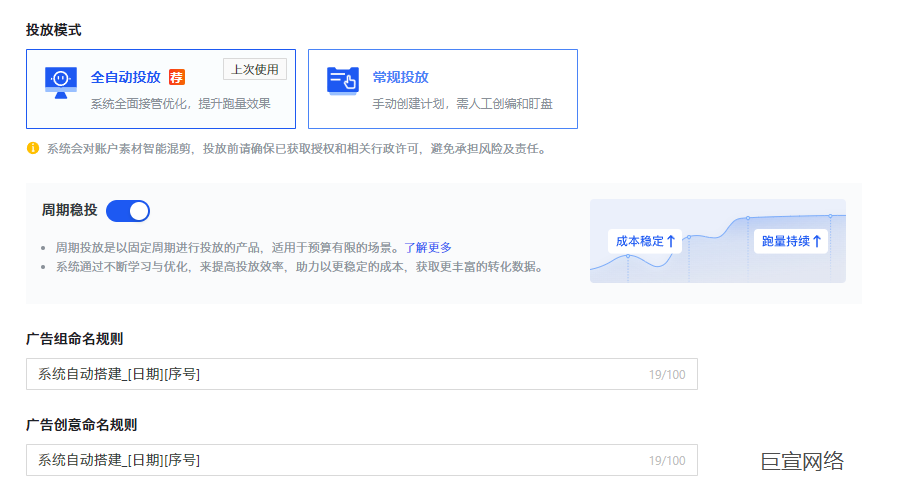Click the 常规投放 folder hand icon
This screenshot has height=490, width=900.
pos(343,81)
